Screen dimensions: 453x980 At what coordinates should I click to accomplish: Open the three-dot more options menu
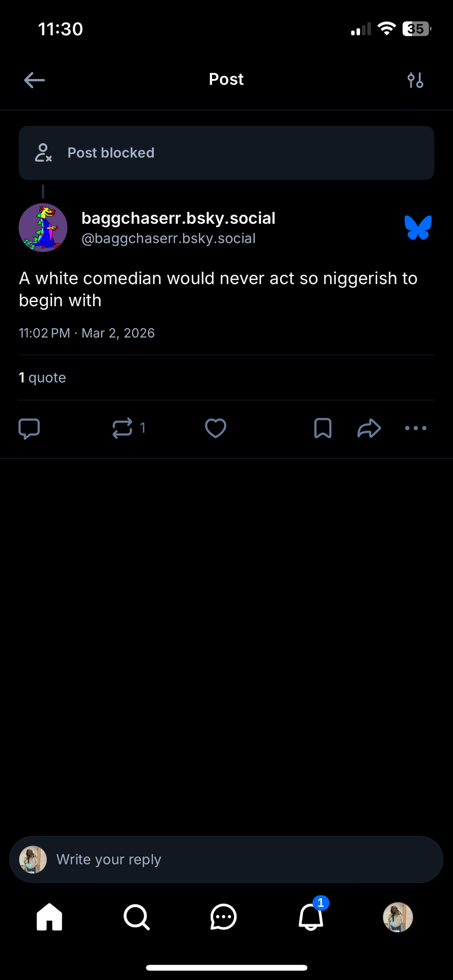416,428
